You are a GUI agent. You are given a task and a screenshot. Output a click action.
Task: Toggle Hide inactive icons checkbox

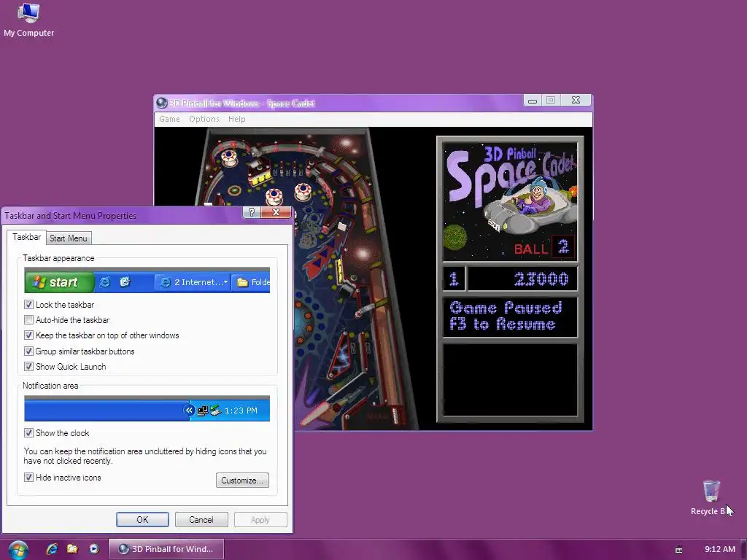[28, 477]
